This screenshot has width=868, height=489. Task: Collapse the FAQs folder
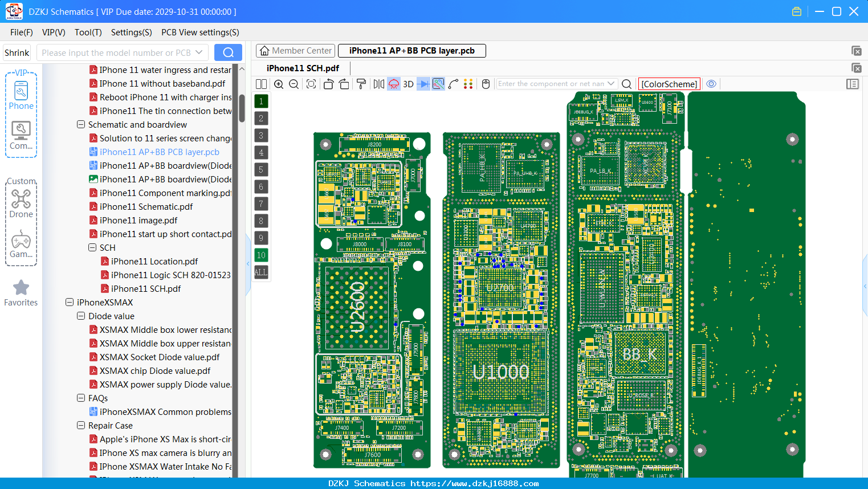[81, 398]
